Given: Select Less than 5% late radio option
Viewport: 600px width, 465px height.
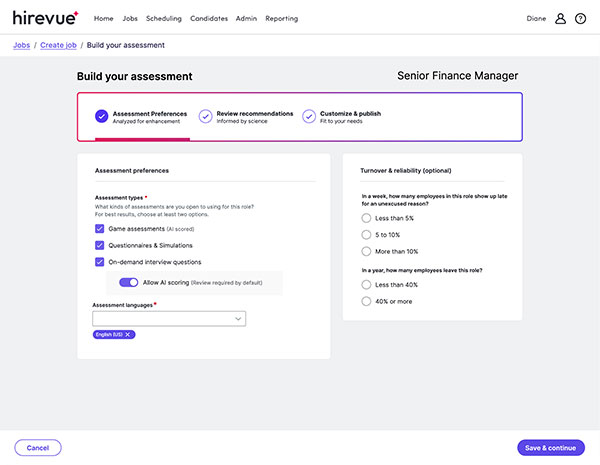Looking at the screenshot, I should pyautogui.click(x=366, y=219).
